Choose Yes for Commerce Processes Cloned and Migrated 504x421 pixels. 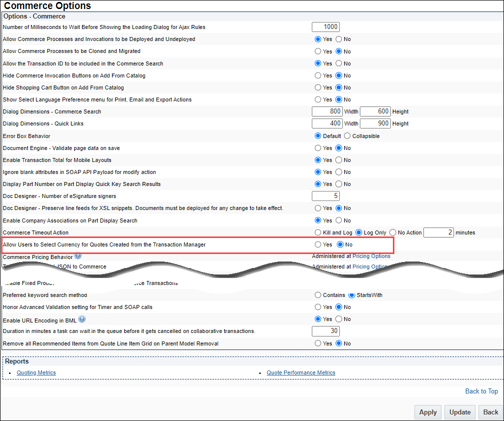pos(318,51)
